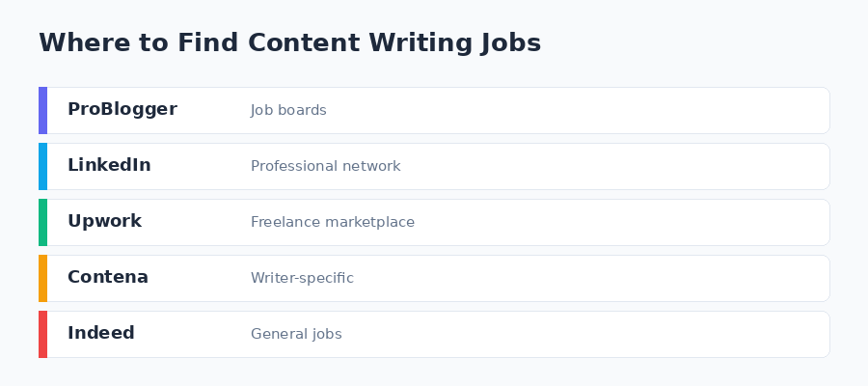Click the 'Job boards' description

pos(288,110)
